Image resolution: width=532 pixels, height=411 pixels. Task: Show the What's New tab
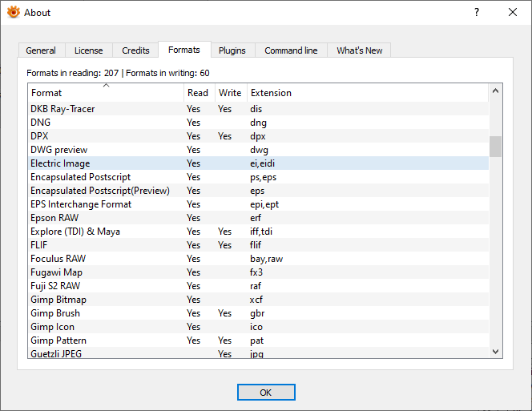tap(359, 50)
